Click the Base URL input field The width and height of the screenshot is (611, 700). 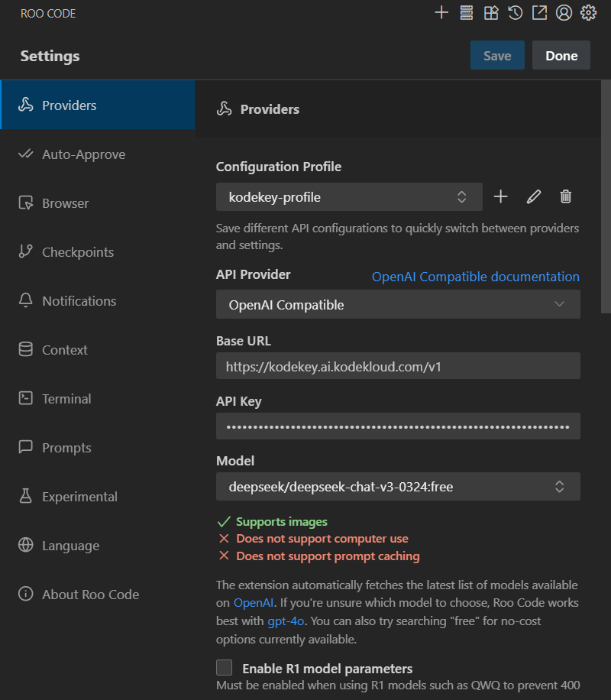coord(398,367)
